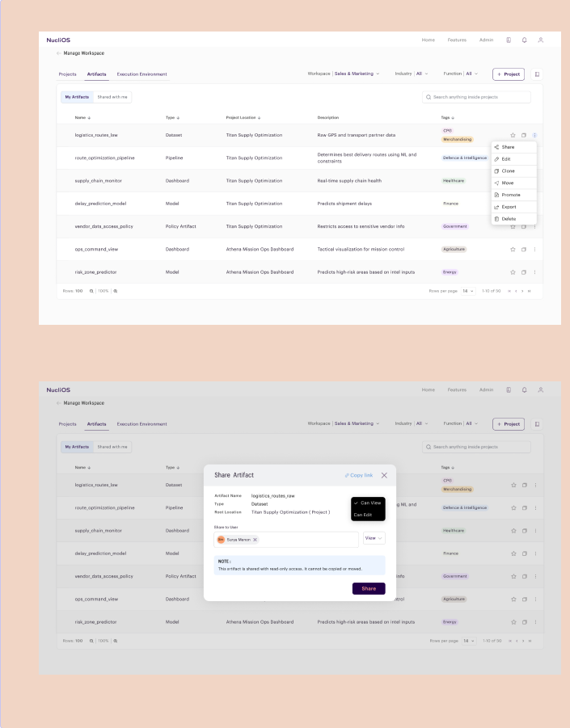Viewport: 570px width, 728px height.
Task: Open the Admin link in the context-menu screen header
Action: 487,40
